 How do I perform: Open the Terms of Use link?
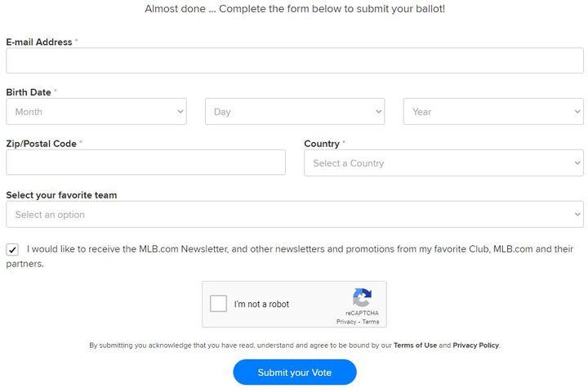pos(415,346)
